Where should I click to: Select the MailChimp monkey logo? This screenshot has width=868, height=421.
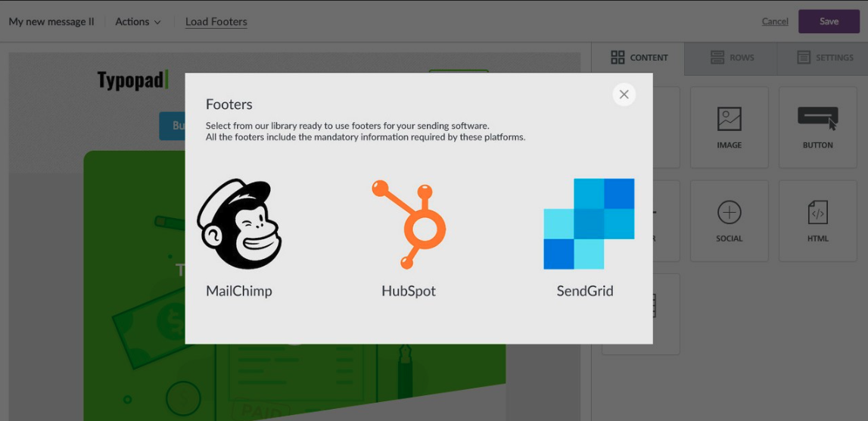[x=239, y=224]
